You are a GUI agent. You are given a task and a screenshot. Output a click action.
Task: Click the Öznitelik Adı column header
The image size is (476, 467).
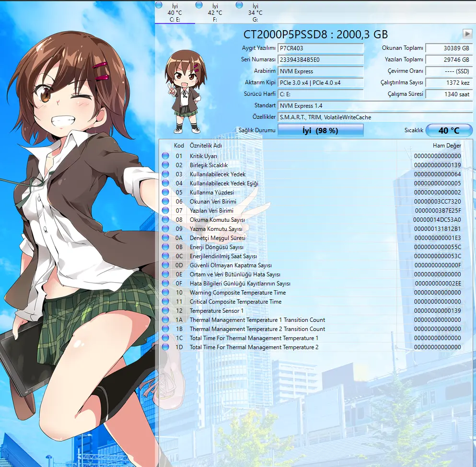click(x=206, y=146)
